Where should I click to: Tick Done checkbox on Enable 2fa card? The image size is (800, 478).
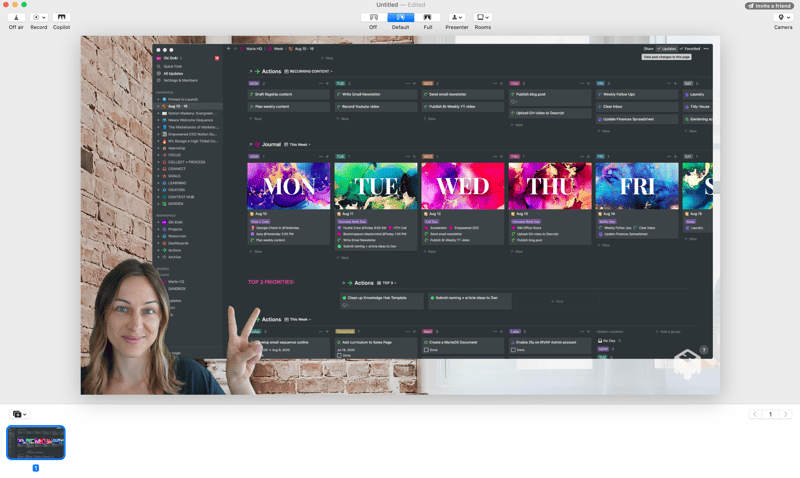[513, 350]
